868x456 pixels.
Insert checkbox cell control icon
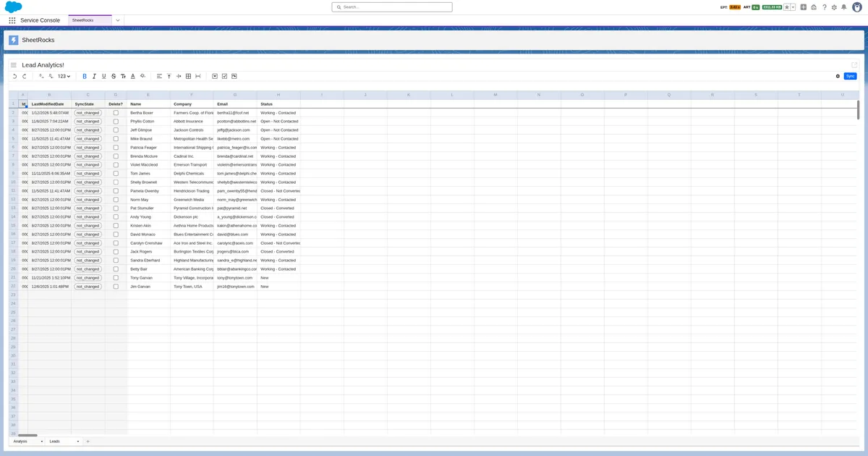224,76
